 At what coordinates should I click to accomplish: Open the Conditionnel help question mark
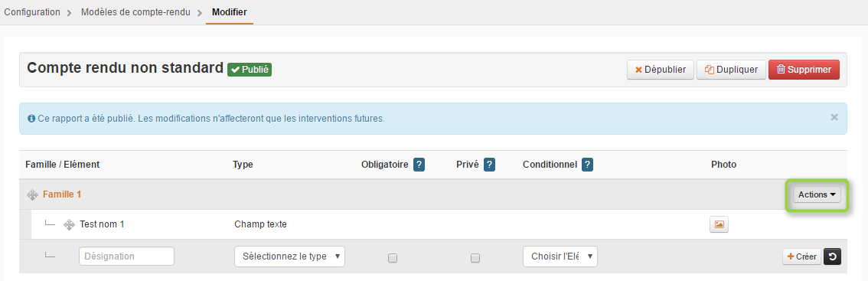tap(587, 165)
